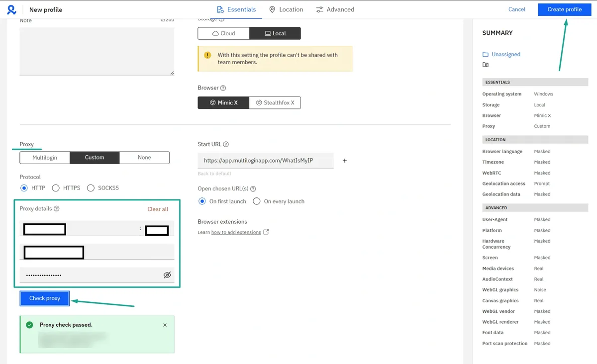Click Create profile button
The height and width of the screenshot is (364, 597).
point(565,9)
